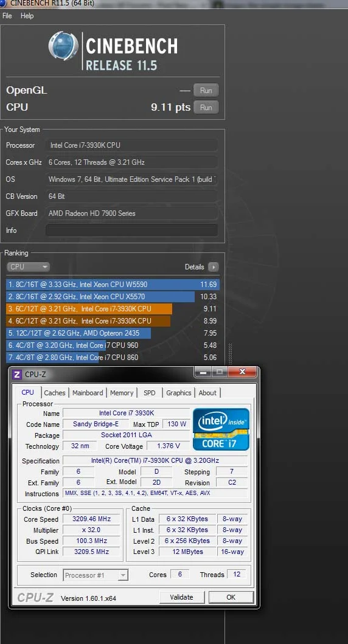Open the File menu in Cinebench

(7, 16)
